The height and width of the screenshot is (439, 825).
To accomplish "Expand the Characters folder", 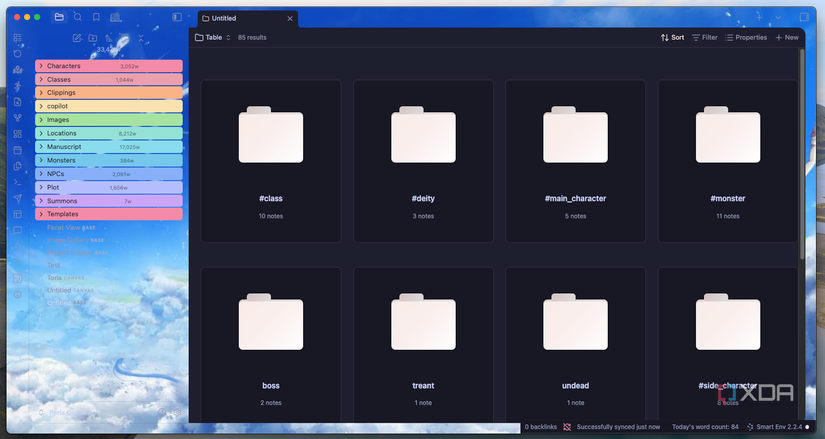I will 109,66.
